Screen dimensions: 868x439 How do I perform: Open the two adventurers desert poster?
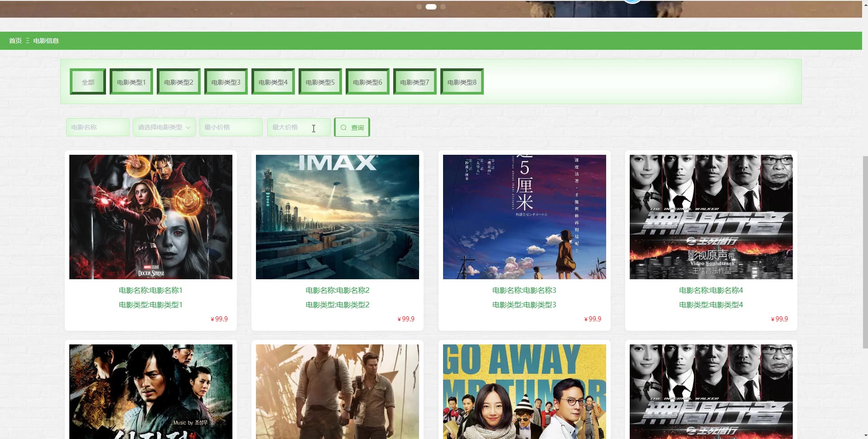coord(338,391)
